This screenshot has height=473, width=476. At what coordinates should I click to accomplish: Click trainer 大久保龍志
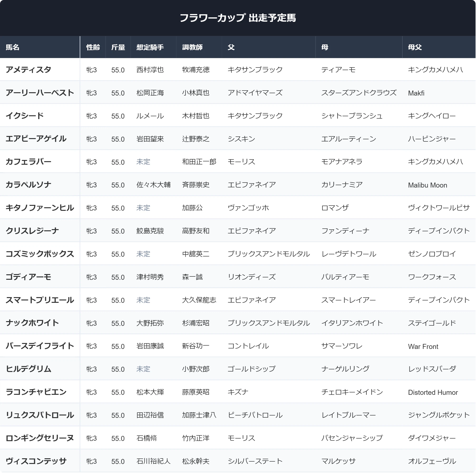(199, 300)
